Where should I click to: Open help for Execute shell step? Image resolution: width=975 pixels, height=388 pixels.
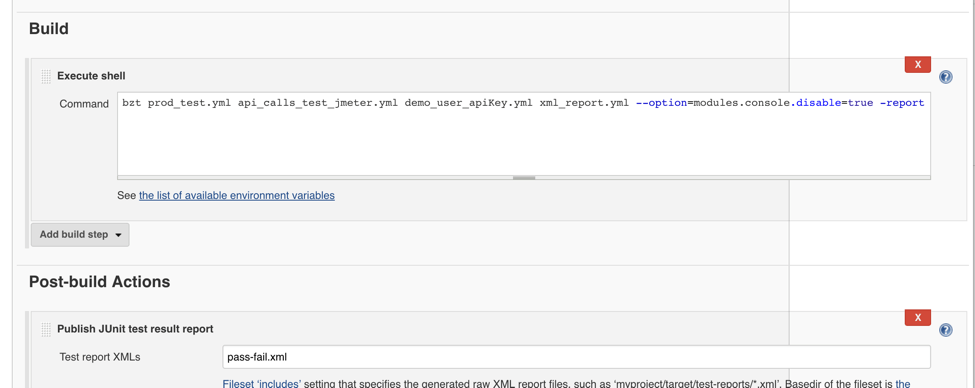[x=945, y=77]
